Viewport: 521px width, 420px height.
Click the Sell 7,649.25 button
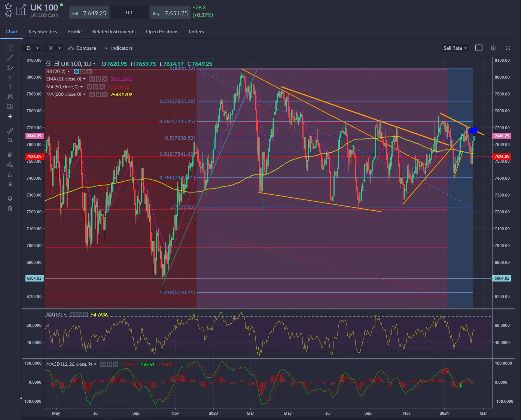89,13
